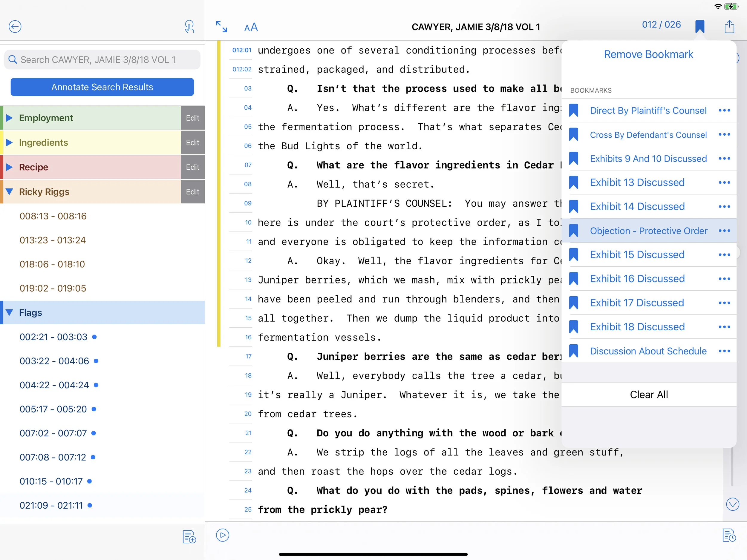
Task: Select the Objection - Protective Order bookmark
Action: (x=648, y=231)
